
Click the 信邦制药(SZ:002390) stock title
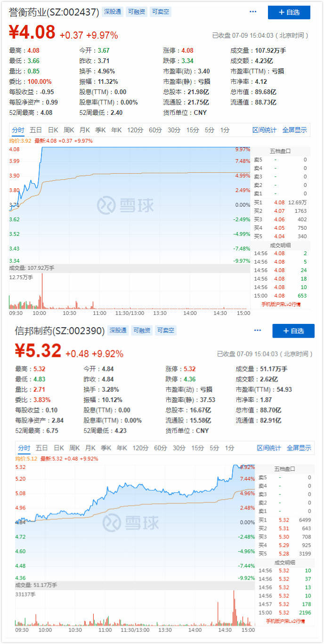pos(59,331)
